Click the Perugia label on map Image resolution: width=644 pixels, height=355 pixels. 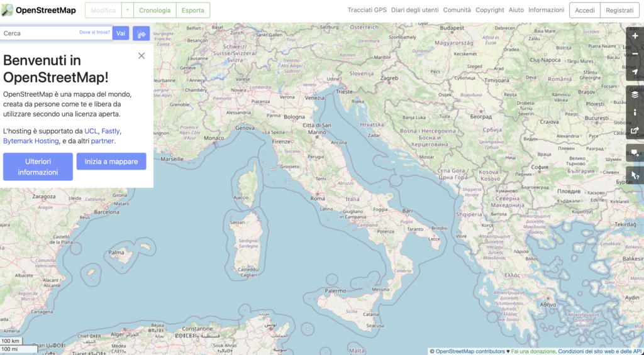point(316,157)
